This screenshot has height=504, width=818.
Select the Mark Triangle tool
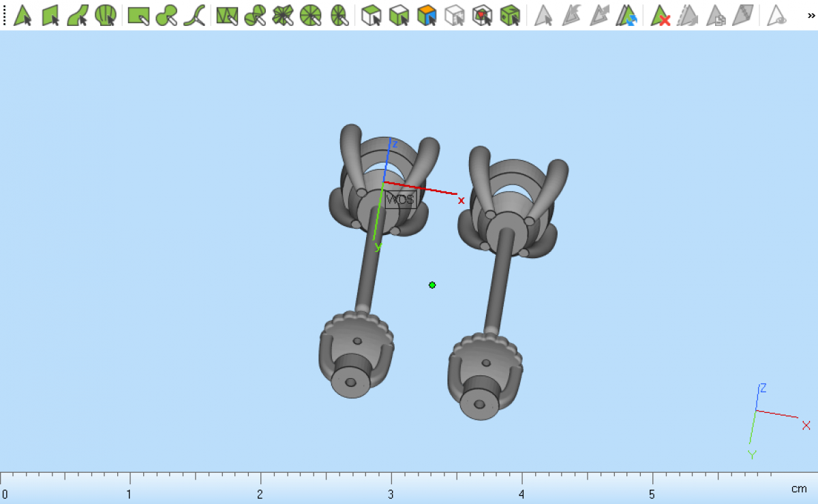(22, 15)
